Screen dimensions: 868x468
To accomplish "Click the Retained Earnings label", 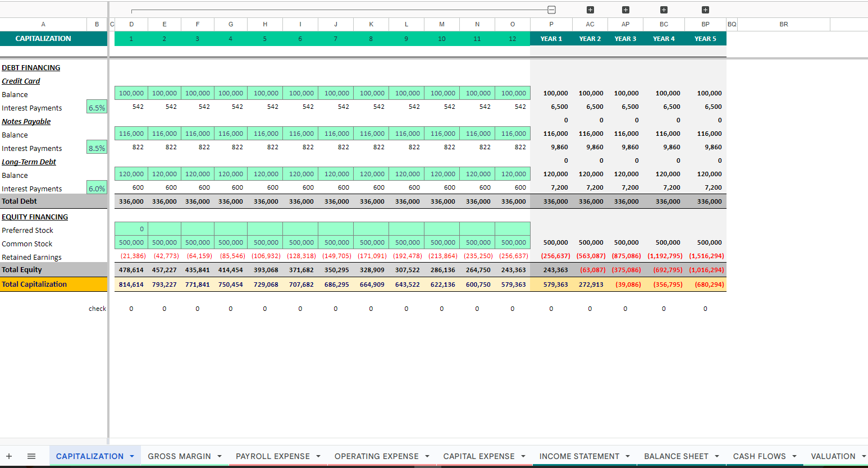I will [x=31, y=257].
